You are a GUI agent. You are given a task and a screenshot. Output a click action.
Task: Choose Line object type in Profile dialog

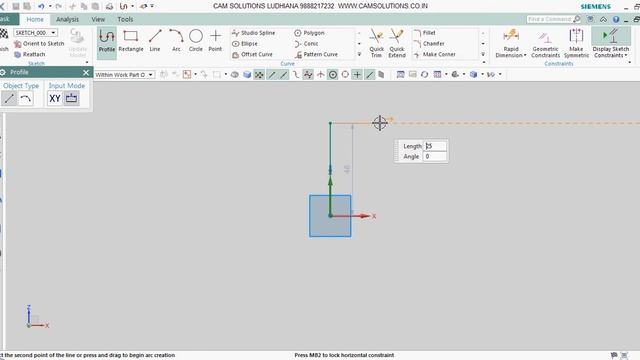[x=9, y=98]
